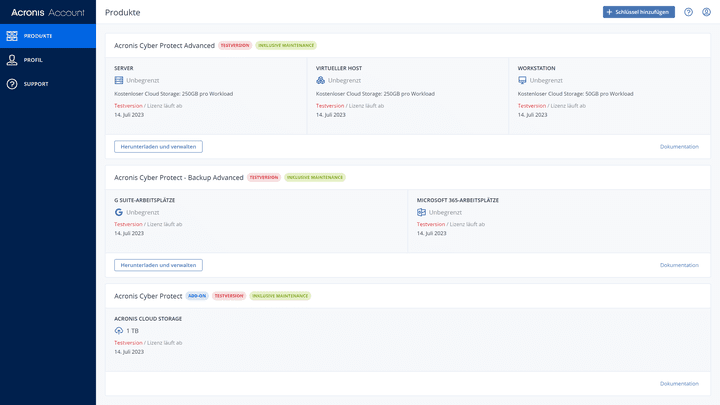Click the help icon in the top bar

pyautogui.click(x=688, y=12)
